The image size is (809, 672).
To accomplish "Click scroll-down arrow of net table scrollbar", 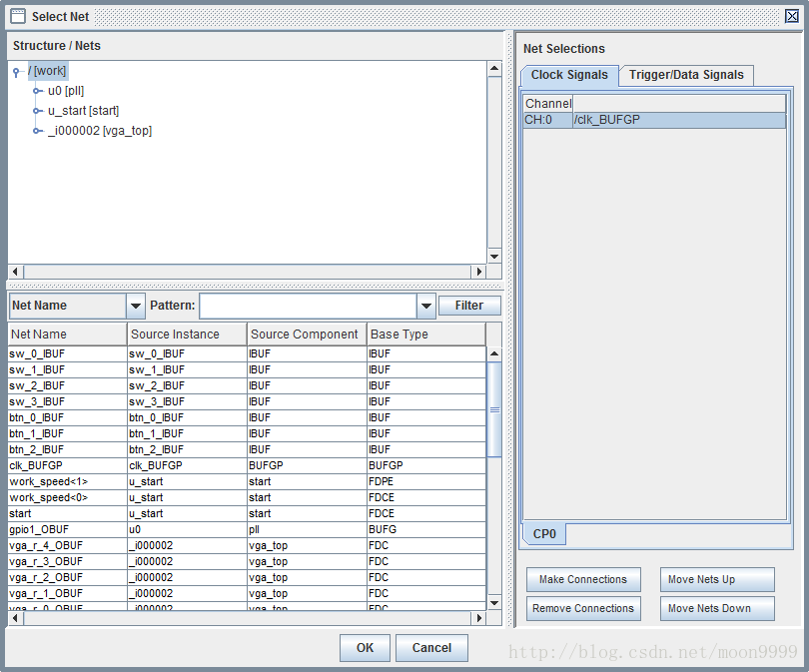I will coord(494,602).
